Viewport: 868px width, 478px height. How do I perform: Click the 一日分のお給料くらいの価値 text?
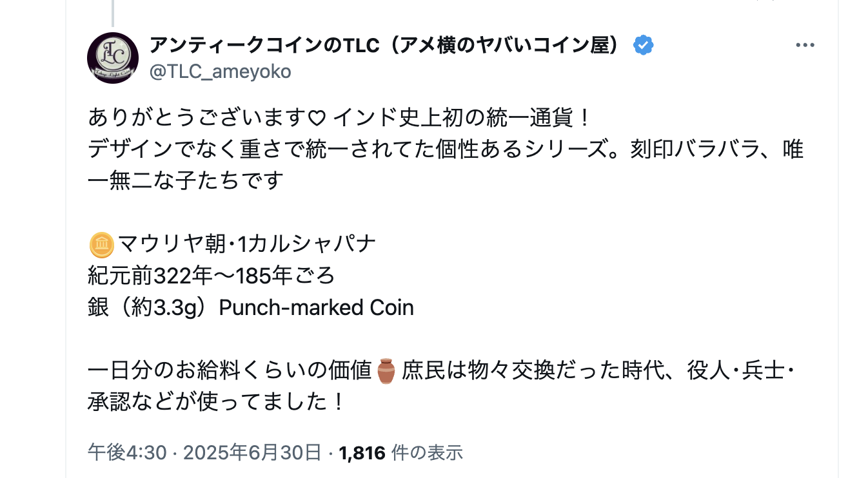coord(230,371)
